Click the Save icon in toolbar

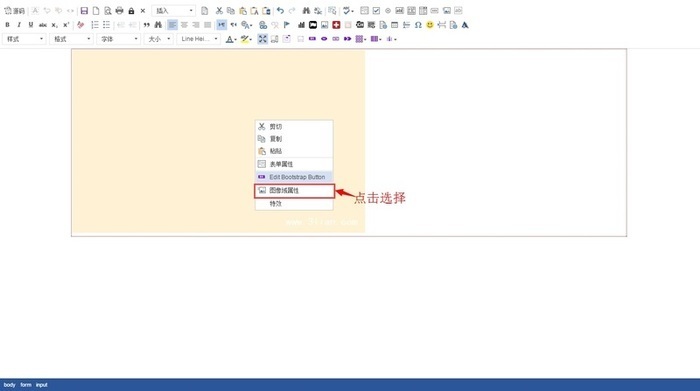point(84,11)
